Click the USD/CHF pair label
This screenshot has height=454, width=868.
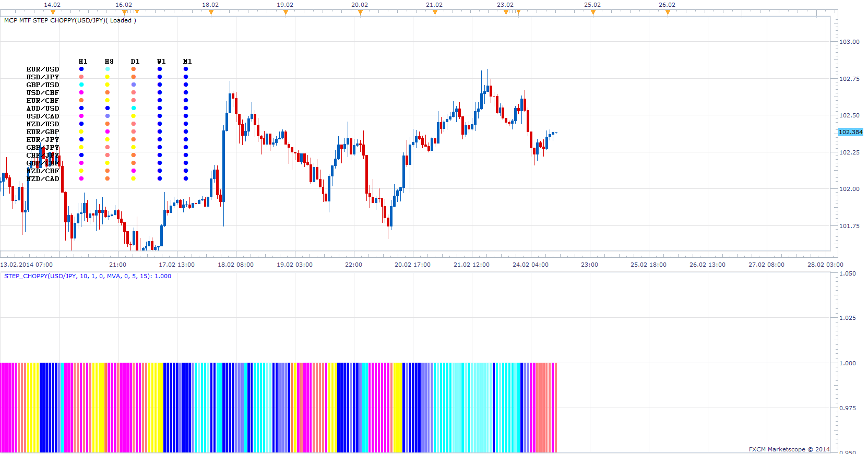(43, 93)
